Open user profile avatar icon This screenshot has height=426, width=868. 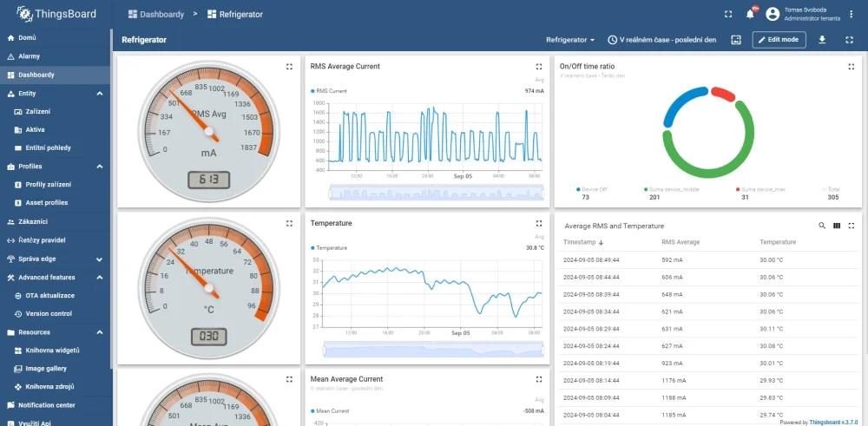point(773,15)
